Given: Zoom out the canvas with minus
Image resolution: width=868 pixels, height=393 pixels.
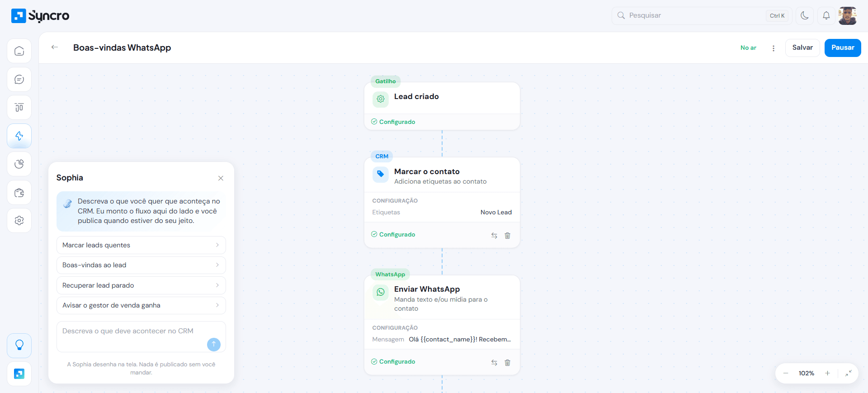Looking at the screenshot, I should pyautogui.click(x=786, y=374).
